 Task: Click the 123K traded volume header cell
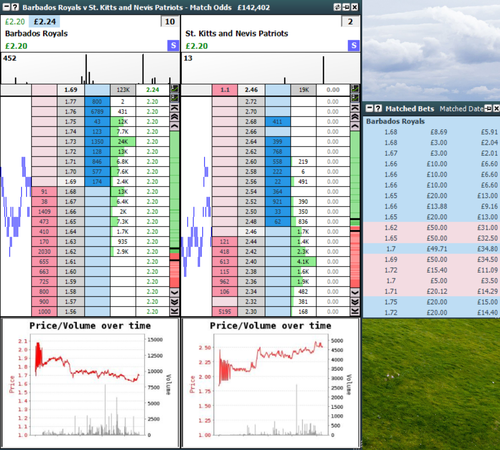point(123,90)
